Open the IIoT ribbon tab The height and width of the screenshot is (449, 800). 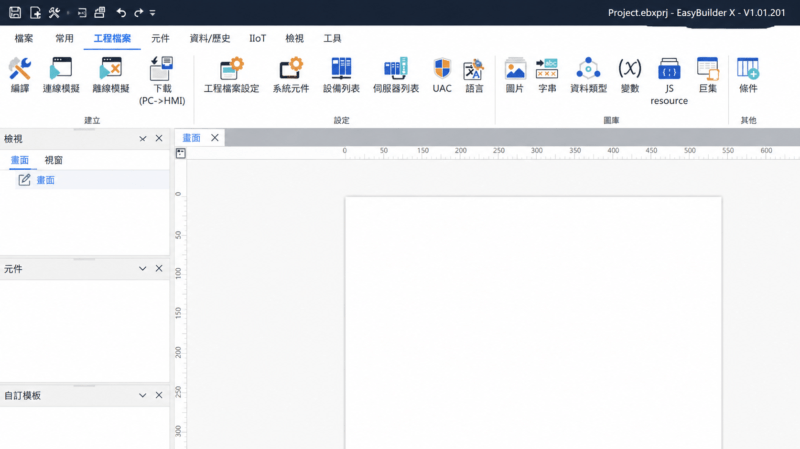[x=258, y=38]
